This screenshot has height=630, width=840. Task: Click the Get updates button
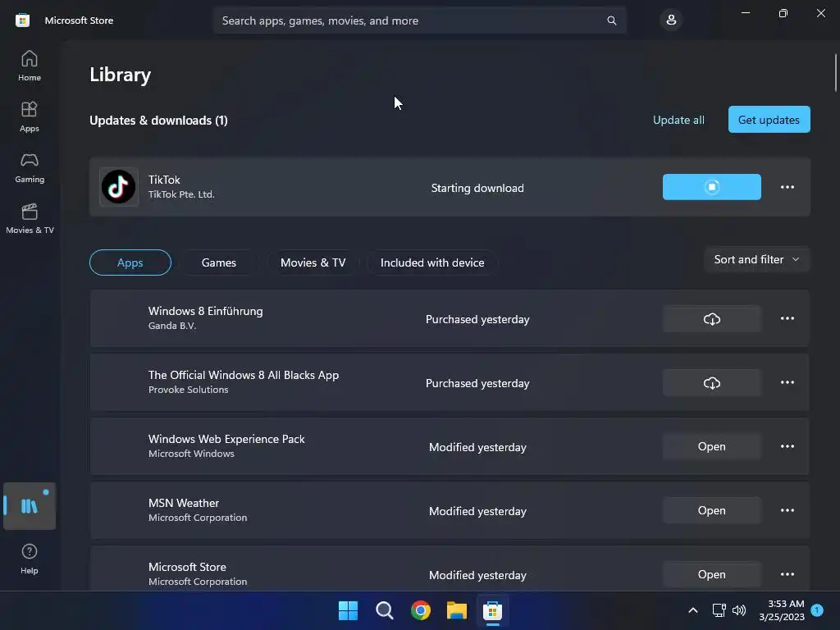tap(769, 120)
